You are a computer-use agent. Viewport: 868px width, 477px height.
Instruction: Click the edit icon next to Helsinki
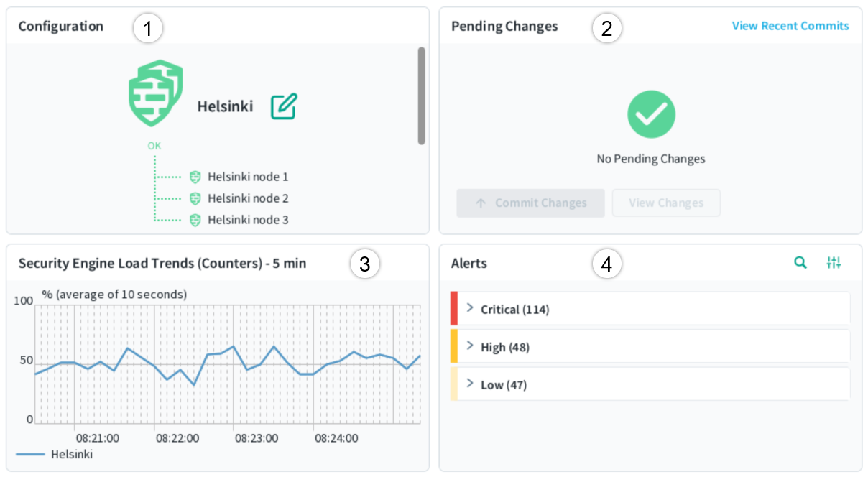coord(283,106)
